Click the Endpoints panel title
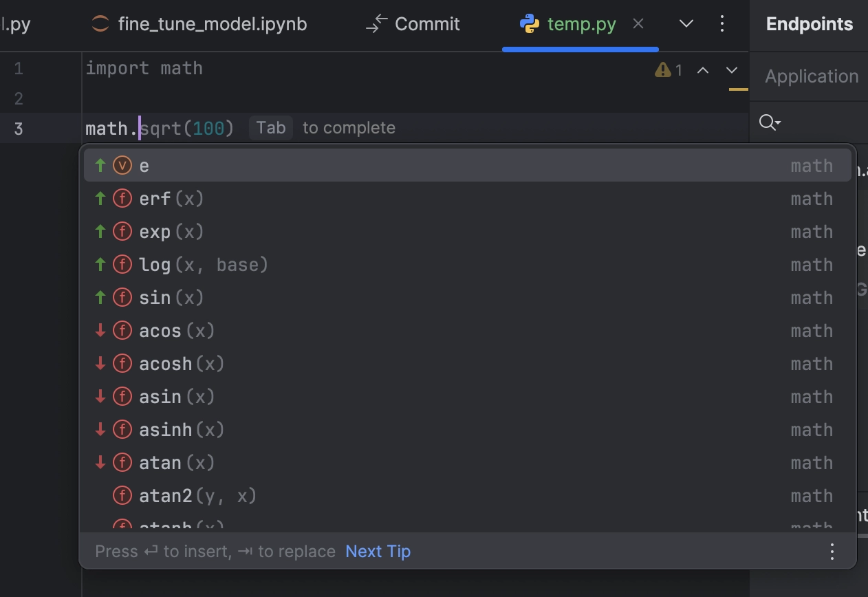The height and width of the screenshot is (597, 868). click(x=810, y=23)
